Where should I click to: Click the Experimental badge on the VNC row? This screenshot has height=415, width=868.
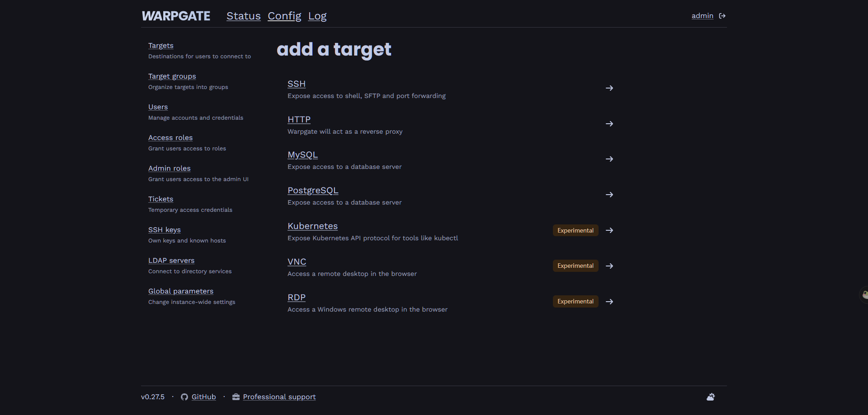[576, 266]
